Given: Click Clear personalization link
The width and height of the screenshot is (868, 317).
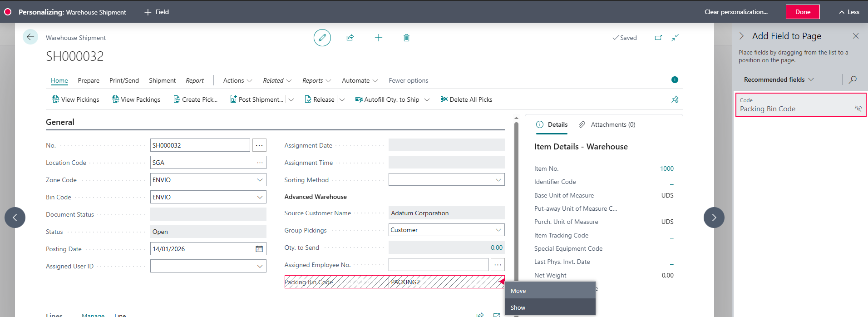Looking at the screenshot, I should (735, 12).
